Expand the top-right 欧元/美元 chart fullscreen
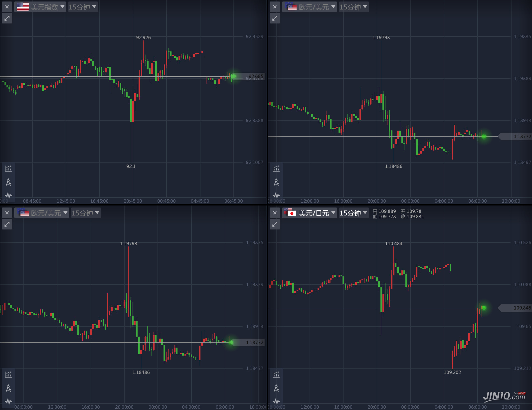532x410 pixels. [x=275, y=18]
